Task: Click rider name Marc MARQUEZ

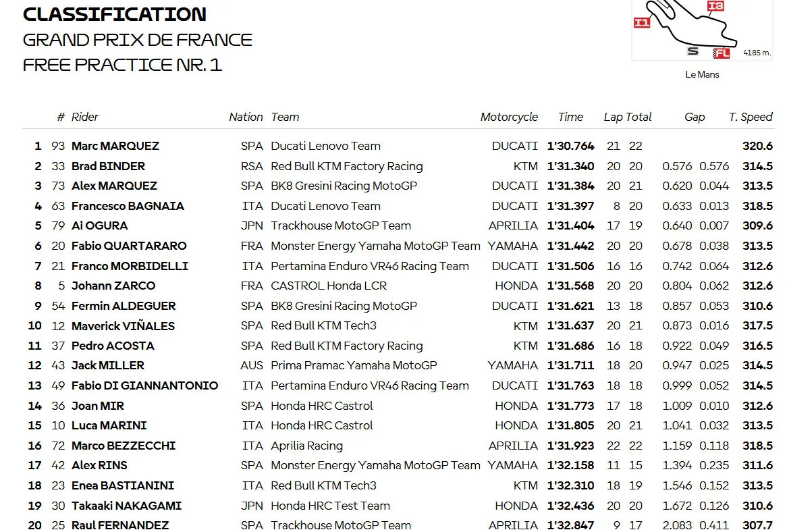Action: tap(115, 146)
